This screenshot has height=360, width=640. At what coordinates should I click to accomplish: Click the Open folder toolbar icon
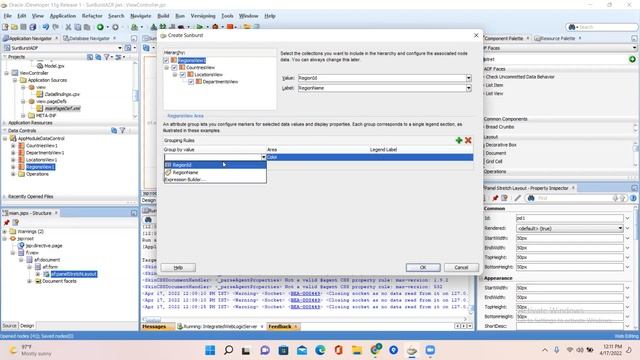click(14, 27)
